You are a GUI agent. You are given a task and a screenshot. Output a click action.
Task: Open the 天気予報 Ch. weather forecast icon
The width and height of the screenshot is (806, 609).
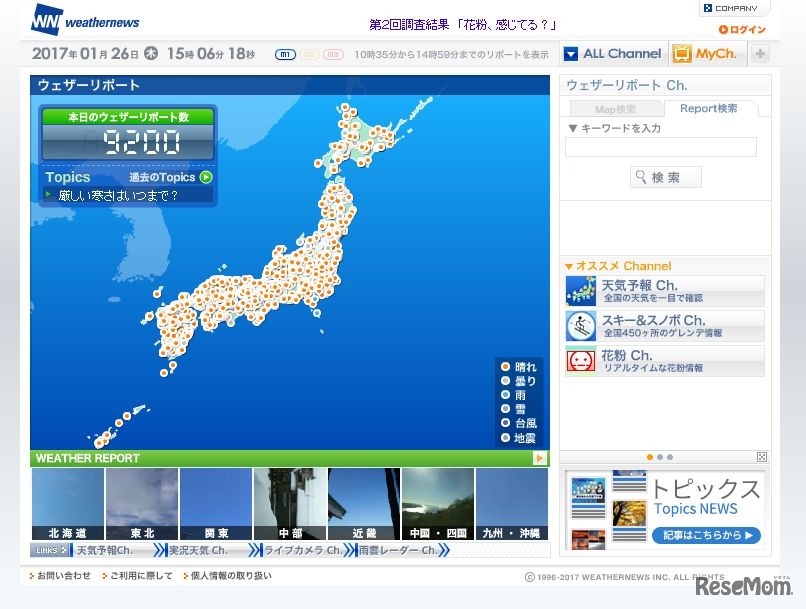point(582,291)
